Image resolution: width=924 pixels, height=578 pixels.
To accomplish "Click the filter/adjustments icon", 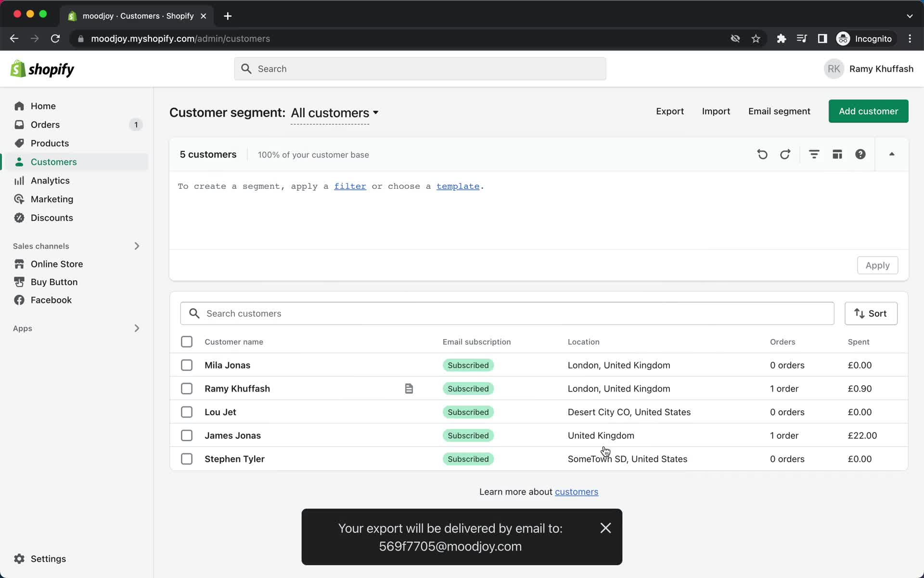I will [x=814, y=155].
